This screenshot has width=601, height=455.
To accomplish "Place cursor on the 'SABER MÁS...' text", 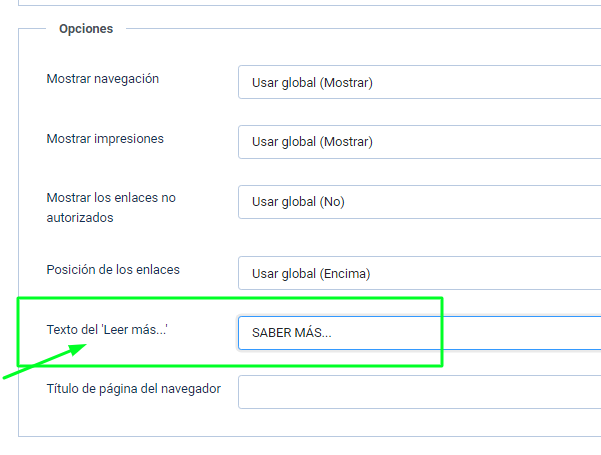I will point(291,333).
